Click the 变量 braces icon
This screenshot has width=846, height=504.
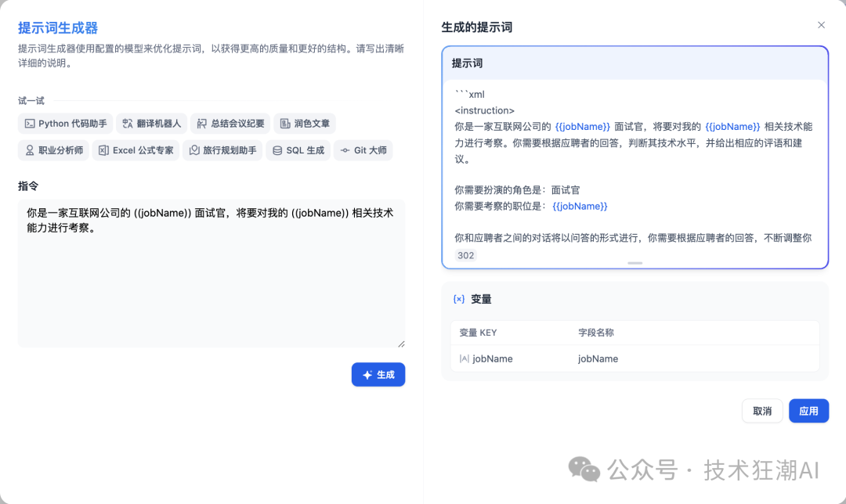pos(458,299)
